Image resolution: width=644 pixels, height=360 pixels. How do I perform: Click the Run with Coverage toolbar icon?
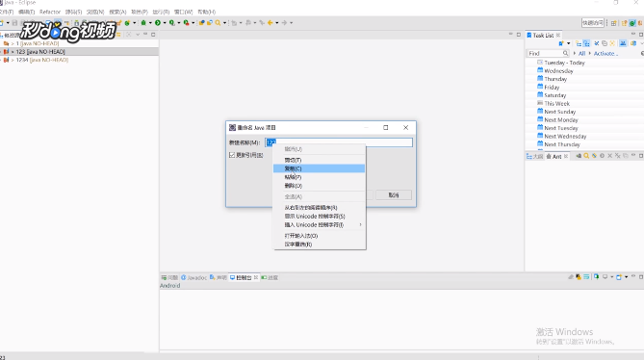coord(172,23)
